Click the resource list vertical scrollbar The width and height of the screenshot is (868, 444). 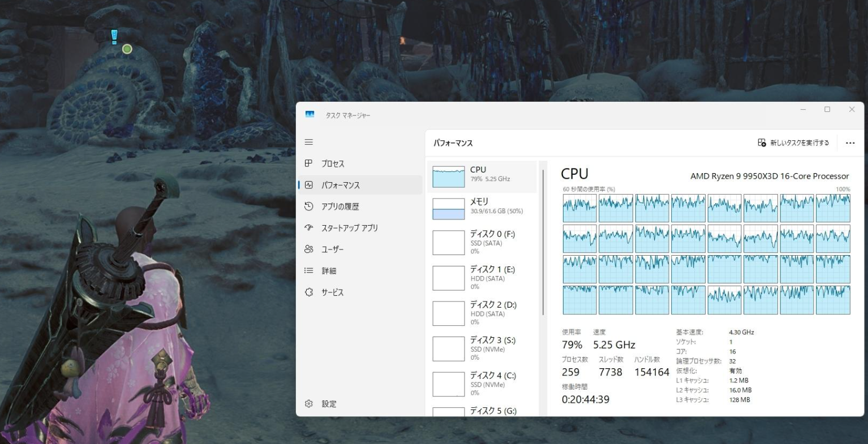[543, 242]
